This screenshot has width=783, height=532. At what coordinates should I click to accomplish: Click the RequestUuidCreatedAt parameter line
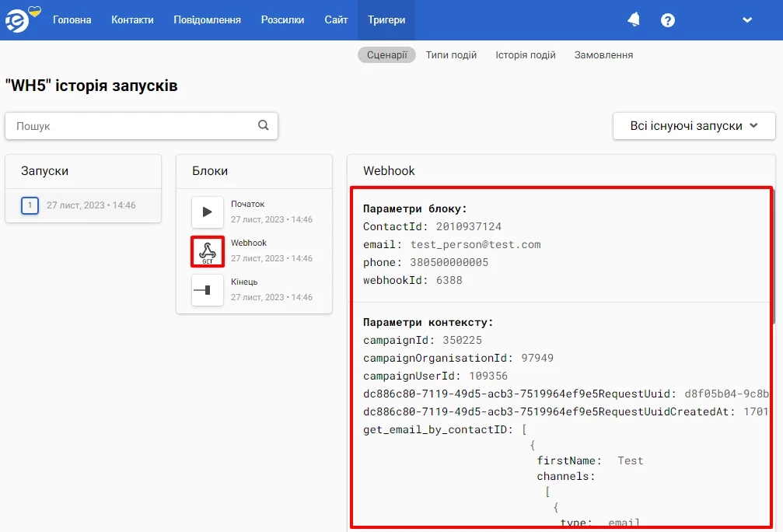pos(566,411)
